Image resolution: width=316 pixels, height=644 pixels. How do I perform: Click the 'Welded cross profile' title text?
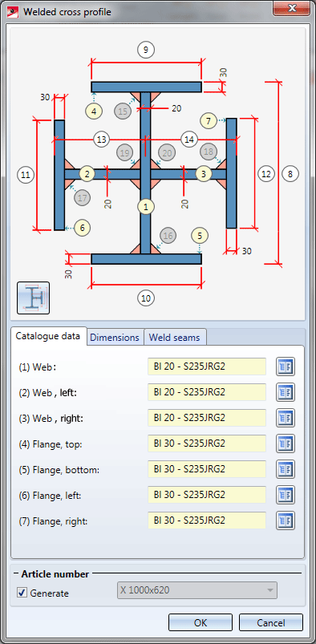67,11
